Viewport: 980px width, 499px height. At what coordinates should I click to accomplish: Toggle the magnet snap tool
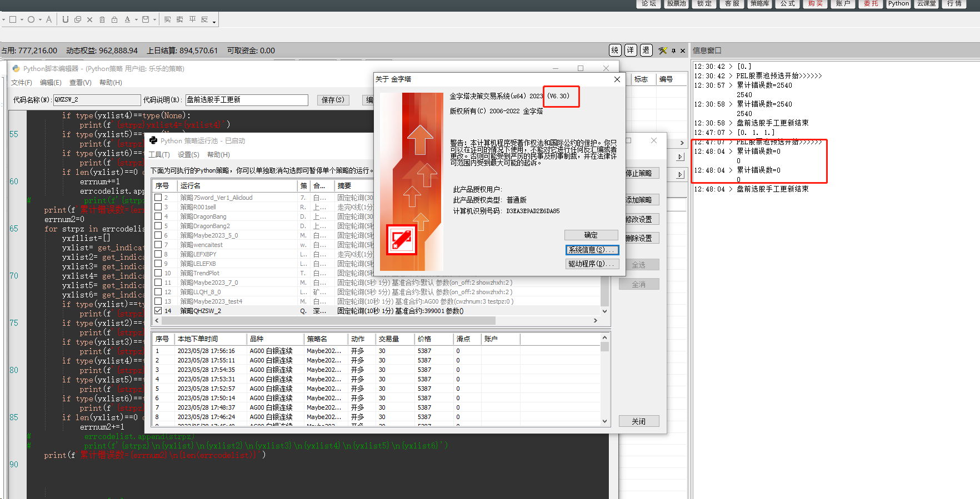click(x=66, y=19)
